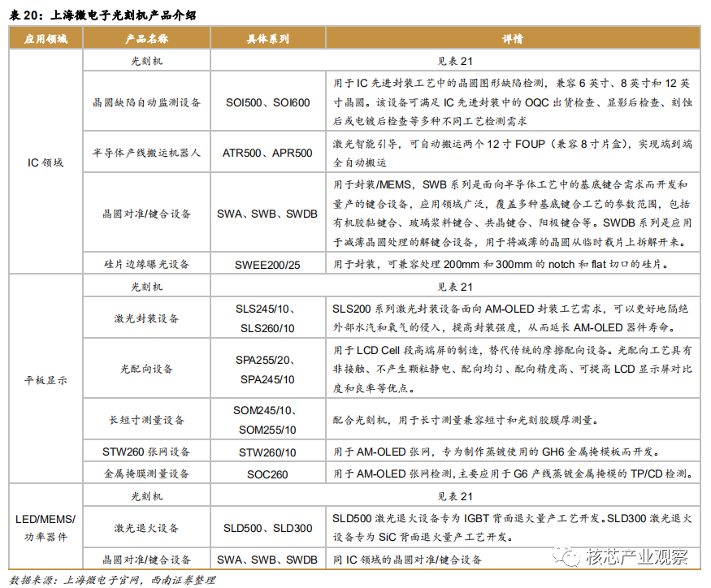
Task: Click details text about G6 产线 TP/CD 检测
Action: point(513,473)
